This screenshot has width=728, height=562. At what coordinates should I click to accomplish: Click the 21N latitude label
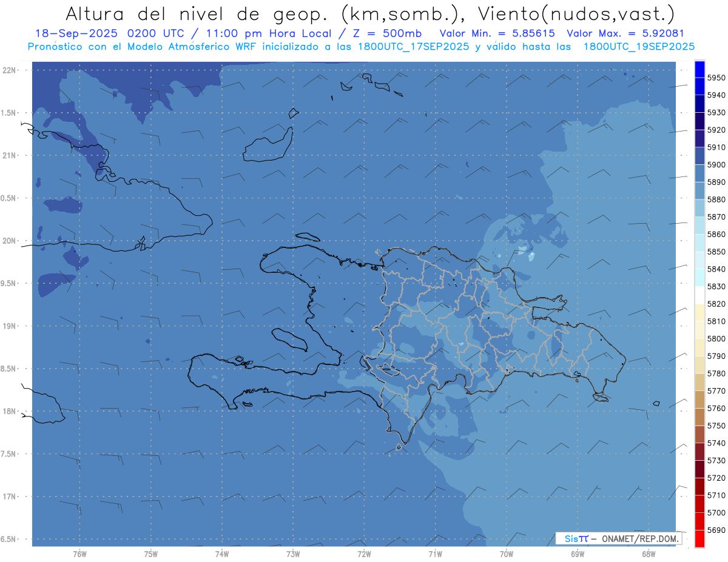click(8, 156)
